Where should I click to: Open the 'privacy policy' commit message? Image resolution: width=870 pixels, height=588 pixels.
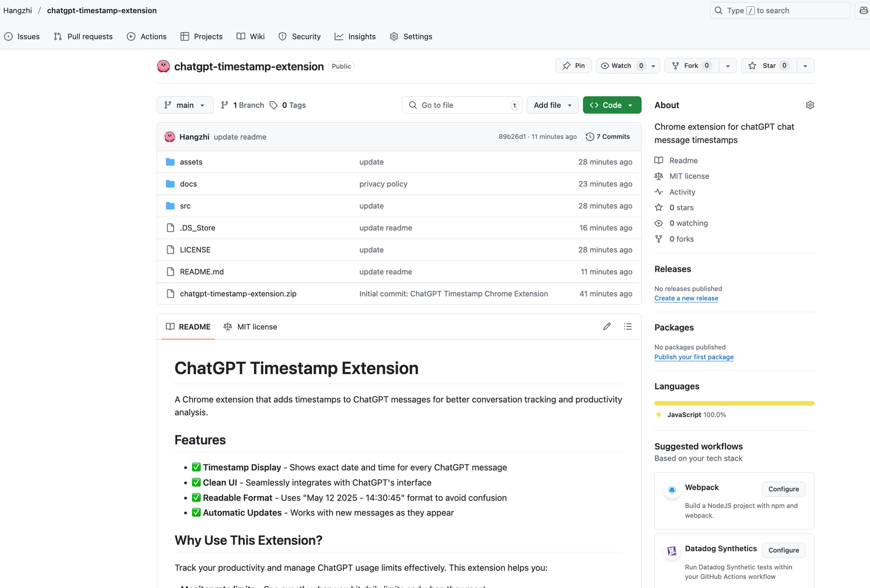[383, 184]
